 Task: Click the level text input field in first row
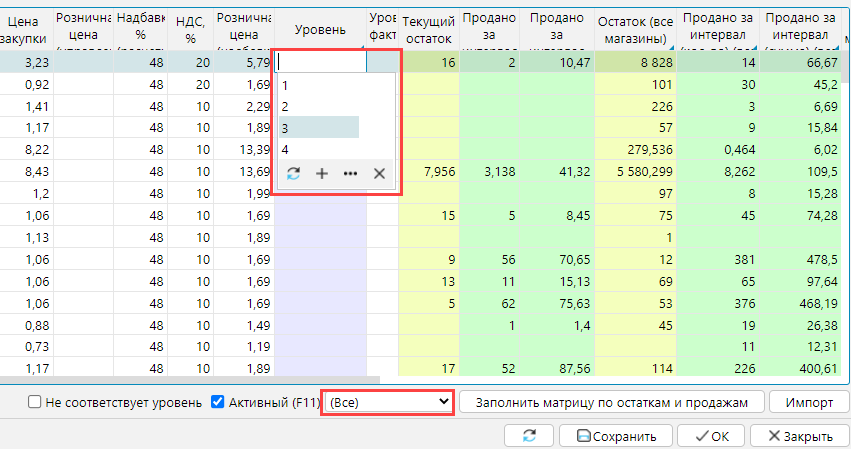320,63
